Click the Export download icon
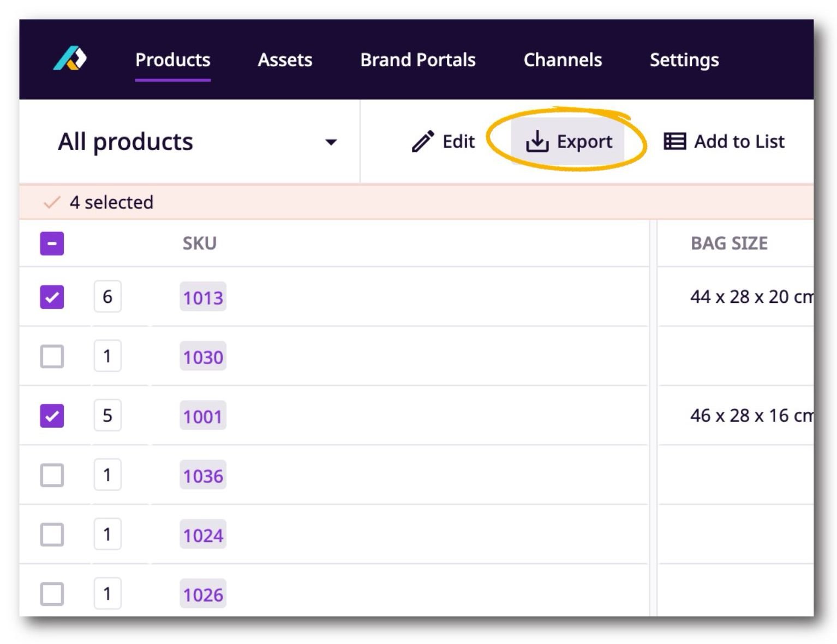Screen dimensions: 837x644 click(537, 141)
